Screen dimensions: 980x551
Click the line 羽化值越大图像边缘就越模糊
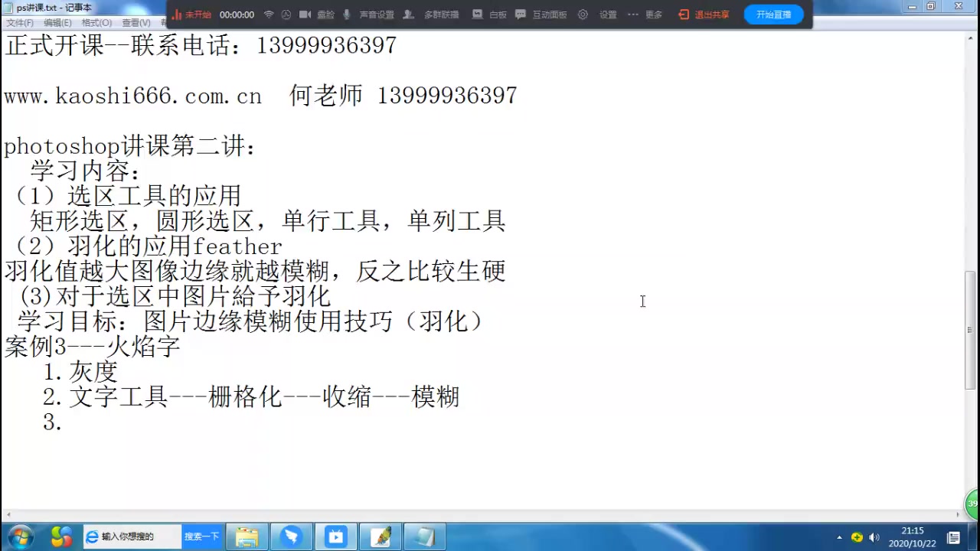tap(255, 272)
